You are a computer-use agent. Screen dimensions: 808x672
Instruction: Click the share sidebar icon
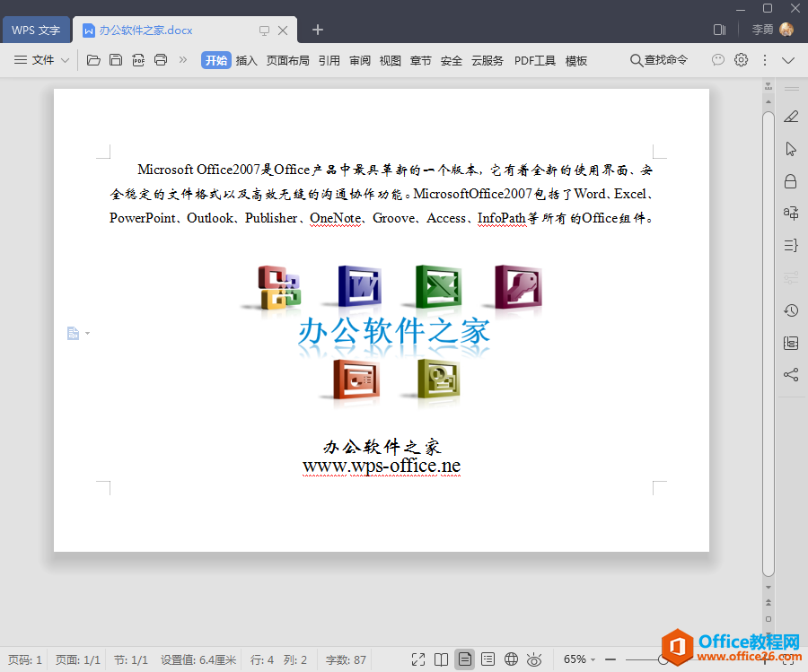point(791,374)
